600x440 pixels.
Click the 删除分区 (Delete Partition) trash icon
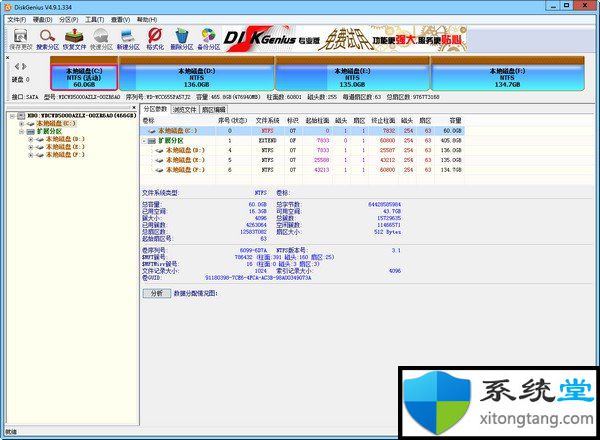point(182,36)
